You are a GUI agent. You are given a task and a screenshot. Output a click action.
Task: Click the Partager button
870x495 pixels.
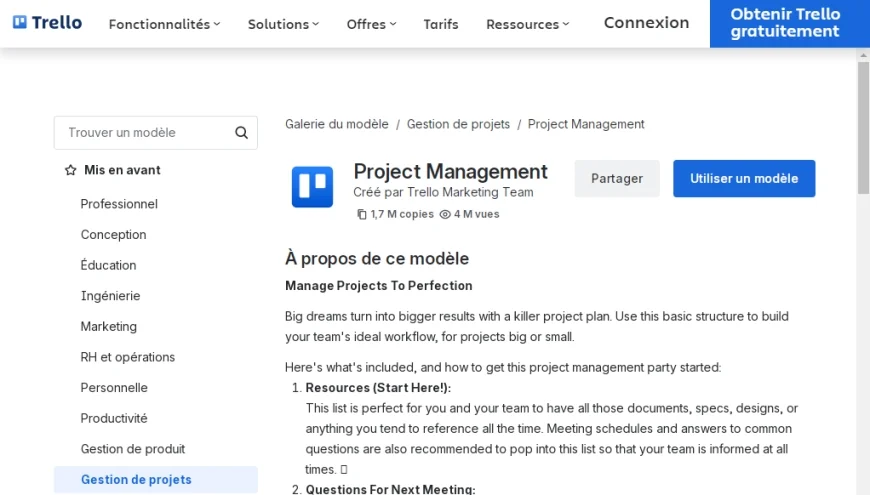[617, 179]
